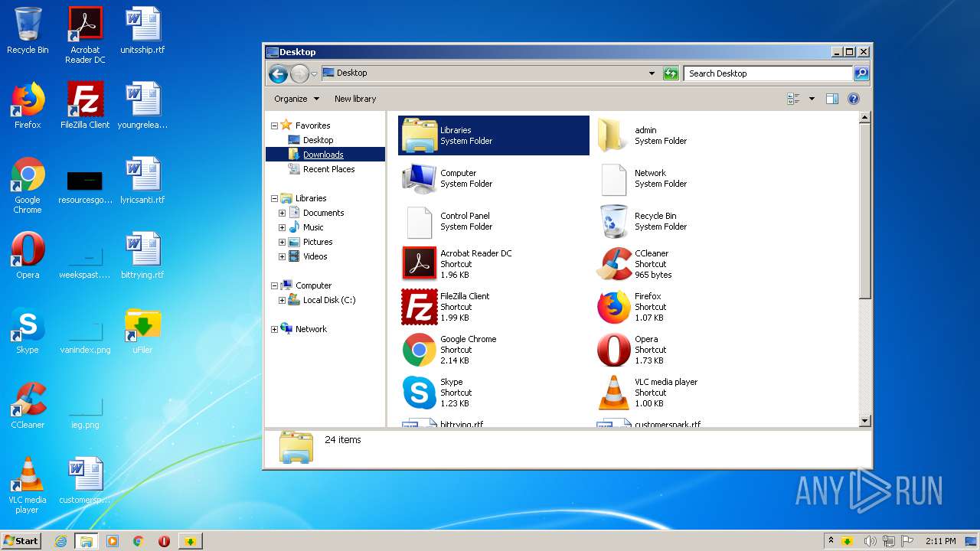Collapse the Favorites tree group
The height and width of the screenshot is (551, 980).
tap(274, 126)
